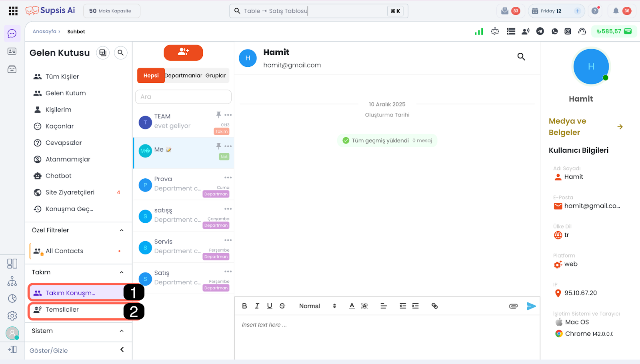Click the Instagram channel icon

[x=568, y=31]
